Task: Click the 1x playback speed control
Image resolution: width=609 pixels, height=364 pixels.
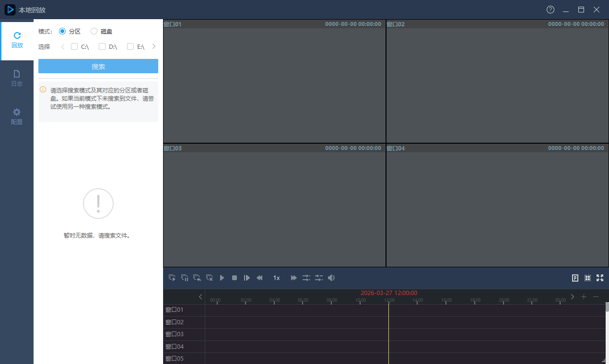Action: pyautogui.click(x=276, y=278)
